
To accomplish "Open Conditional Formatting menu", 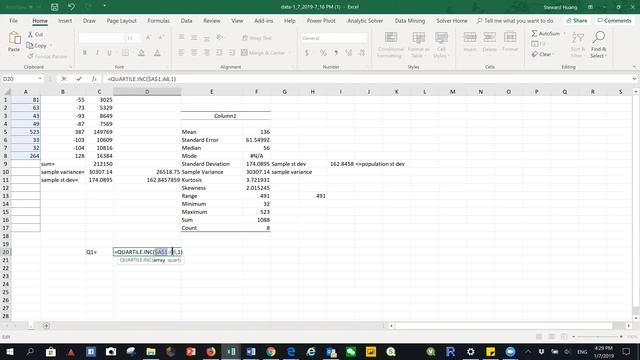I will [x=390, y=44].
